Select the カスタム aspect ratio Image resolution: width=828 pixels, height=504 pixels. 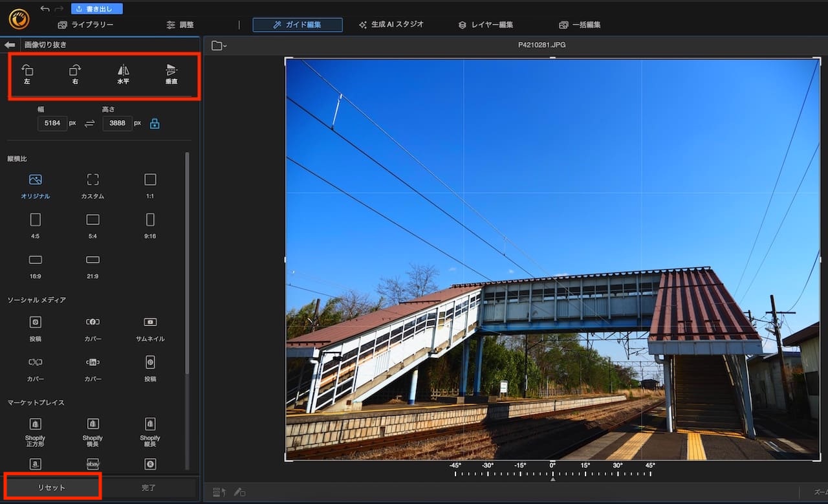click(93, 186)
